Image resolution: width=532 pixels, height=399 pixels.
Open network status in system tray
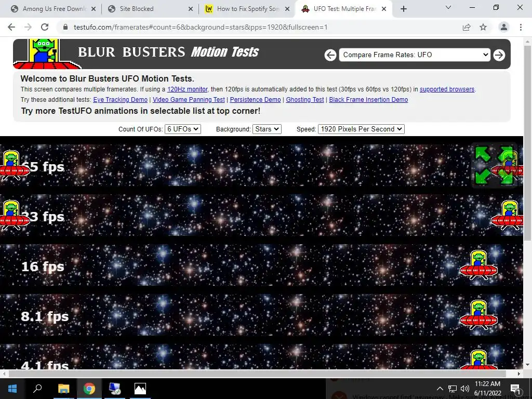(453, 389)
